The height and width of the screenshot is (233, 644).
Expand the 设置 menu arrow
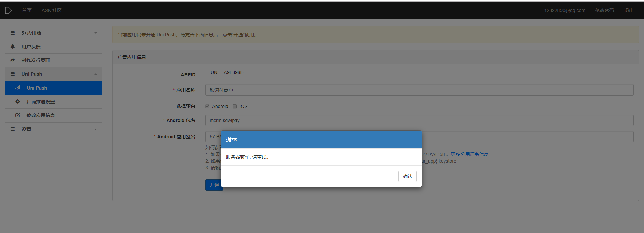[96, 129]
